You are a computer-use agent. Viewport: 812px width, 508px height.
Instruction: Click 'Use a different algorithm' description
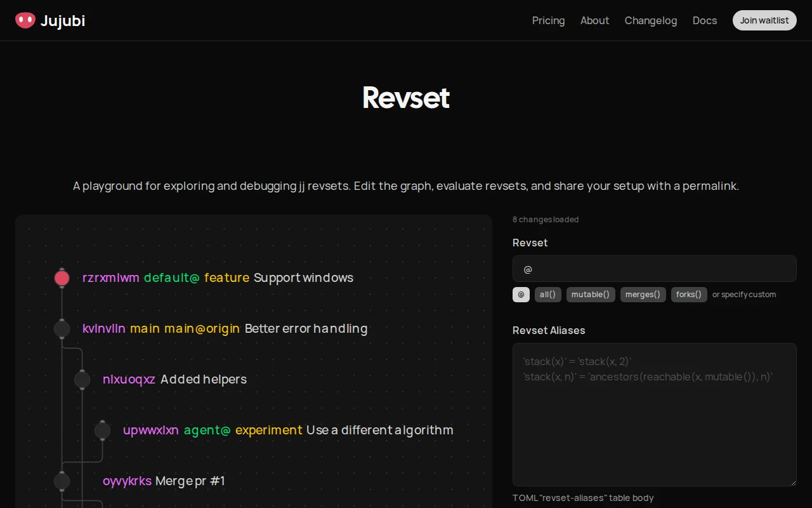pos(380,430)
